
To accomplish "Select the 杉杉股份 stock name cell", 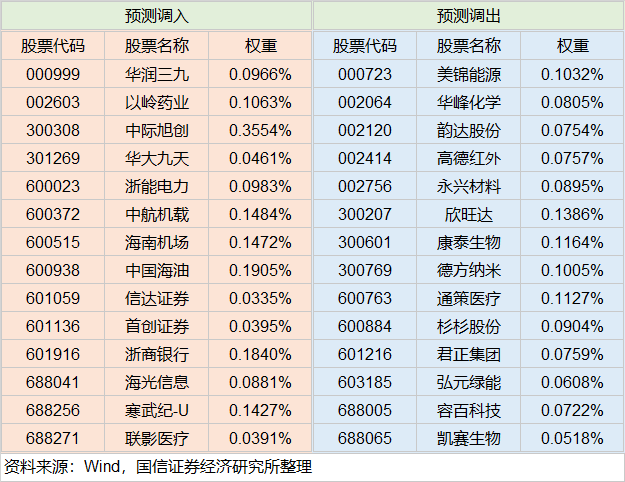I will pos(469,326).
